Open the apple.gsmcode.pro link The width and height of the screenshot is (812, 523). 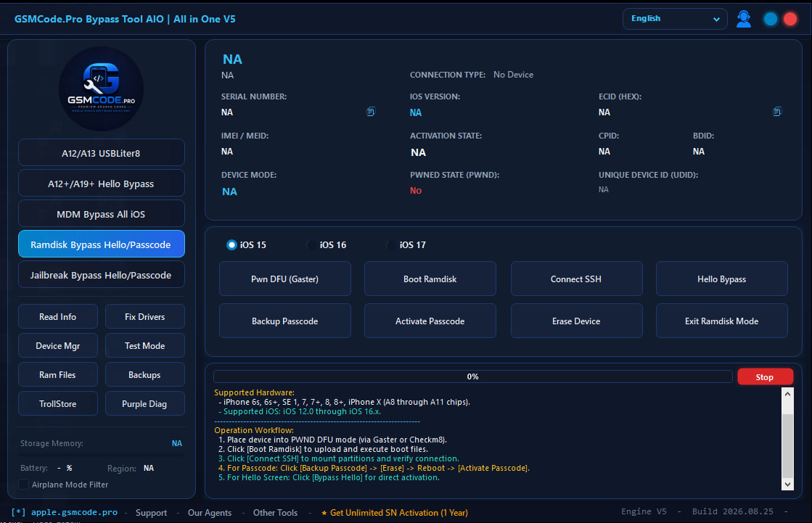pos(74,512)
